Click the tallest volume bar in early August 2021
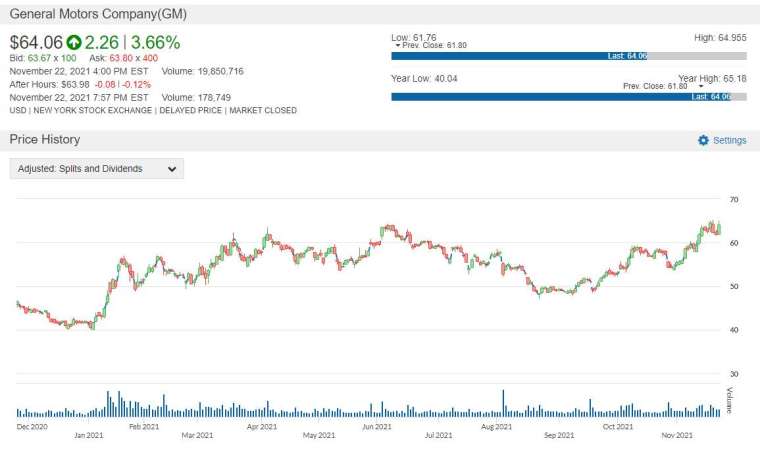The image size is (760, 451). tap(504, 403)
